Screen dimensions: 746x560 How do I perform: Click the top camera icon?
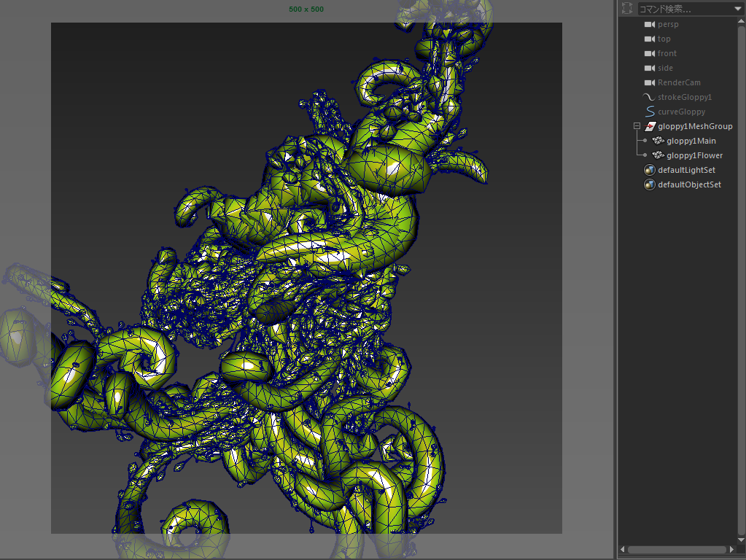650,39
